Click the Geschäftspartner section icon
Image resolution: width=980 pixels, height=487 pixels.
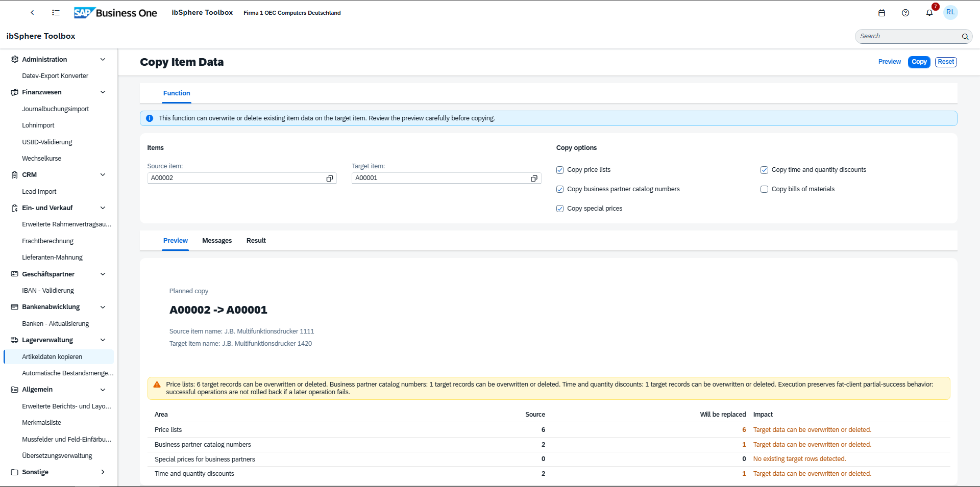pyautogui.click(x=14, y=274)
